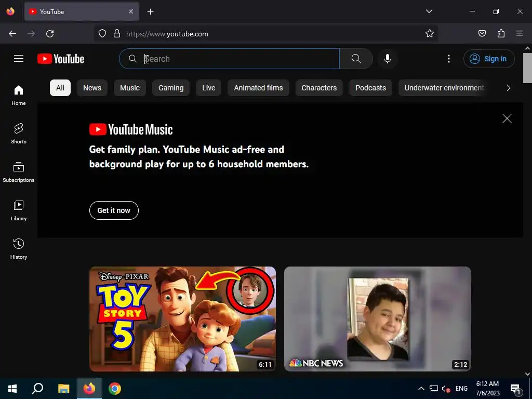532x399 pixels.
Task: Click the Firefox address bar URL
Action: point(167,34)
